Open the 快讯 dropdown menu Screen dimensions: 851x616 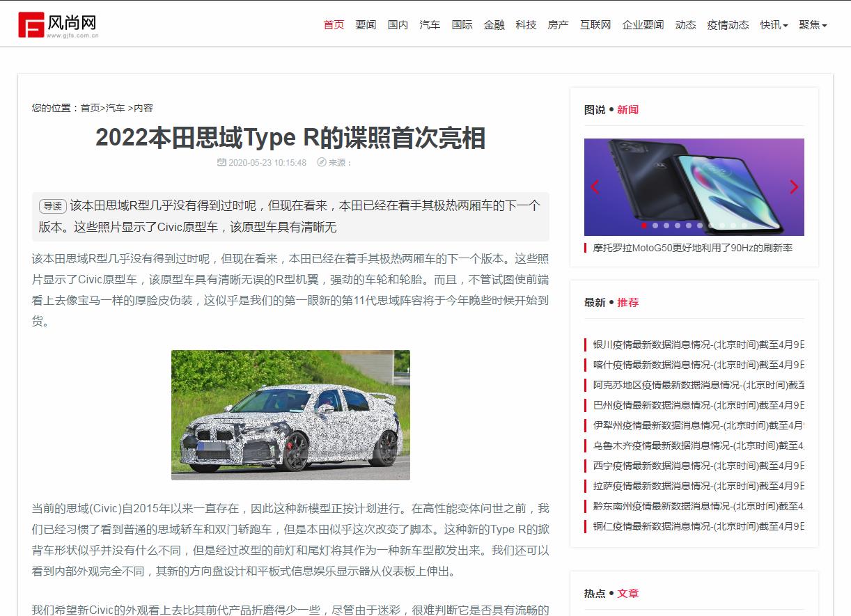[774, 25]
